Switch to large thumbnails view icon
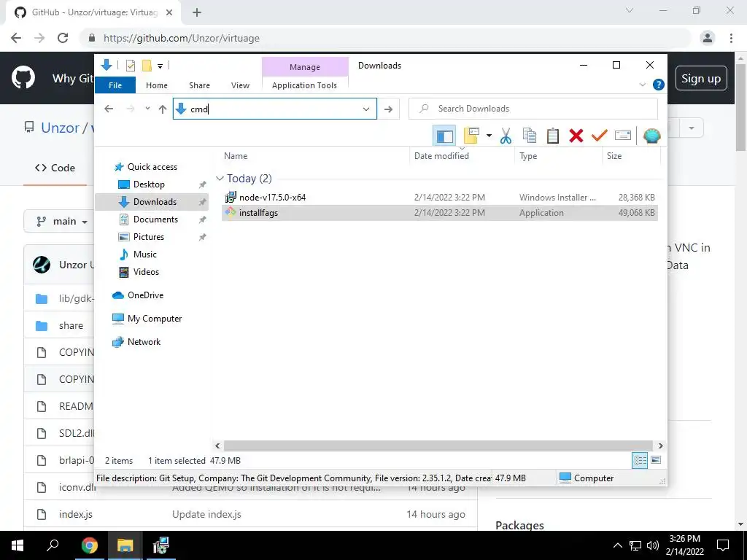 (656, 460)
